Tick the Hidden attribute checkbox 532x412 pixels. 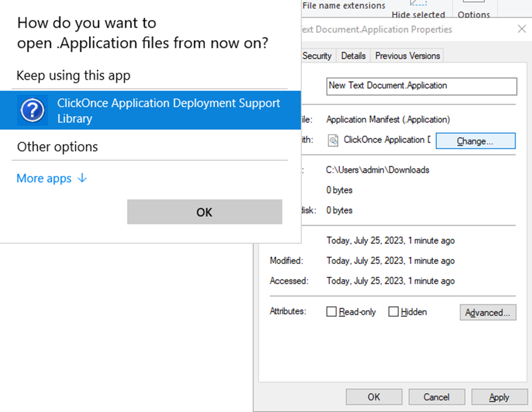pos(393,312)
